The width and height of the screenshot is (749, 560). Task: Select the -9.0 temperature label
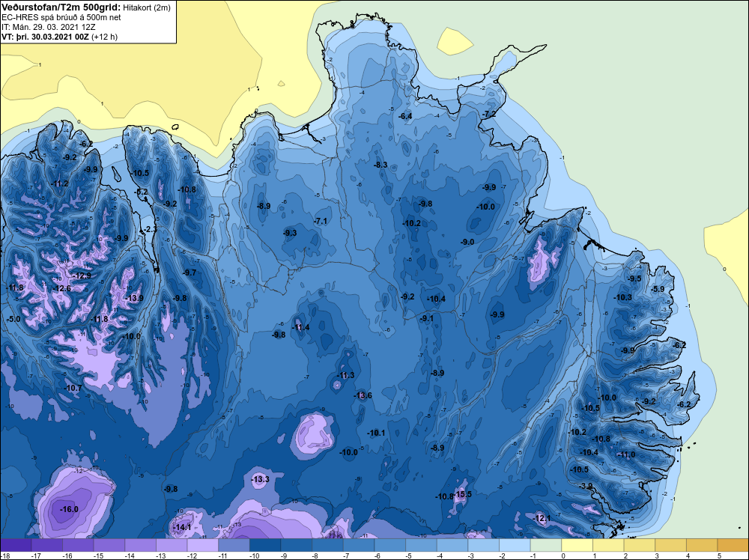coord(467,242)
